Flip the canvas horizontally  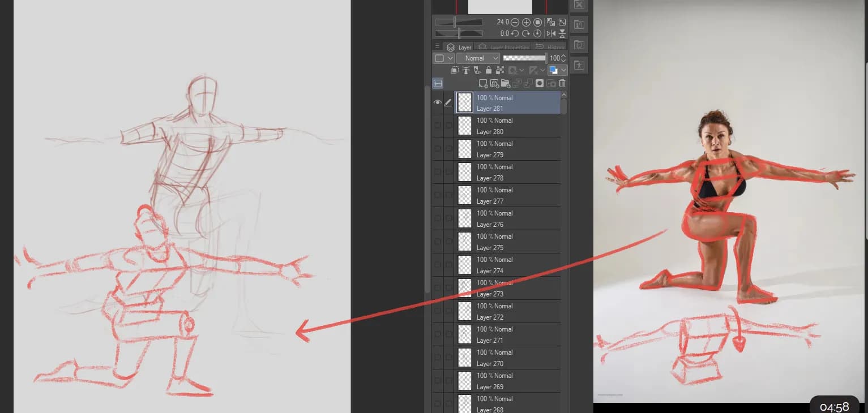point(551,33)
